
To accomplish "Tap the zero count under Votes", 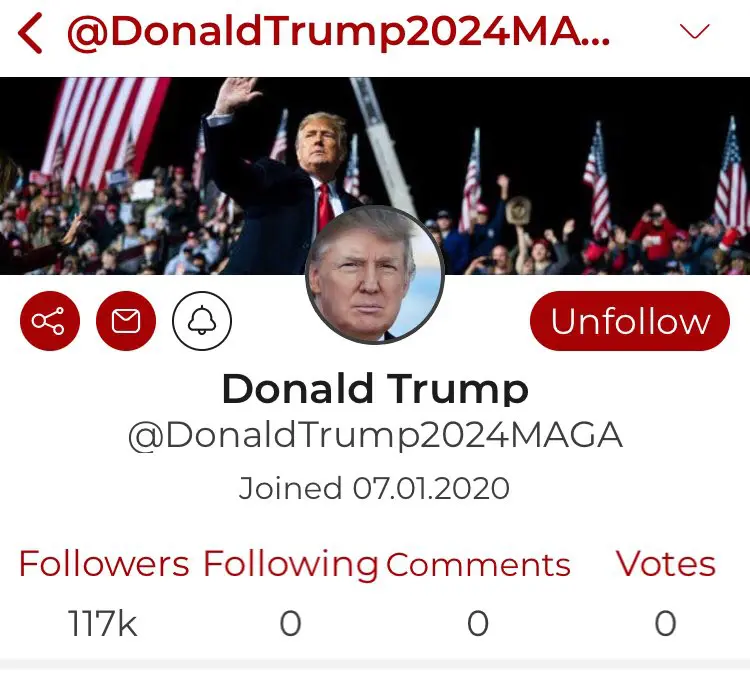I will point(665,624).
